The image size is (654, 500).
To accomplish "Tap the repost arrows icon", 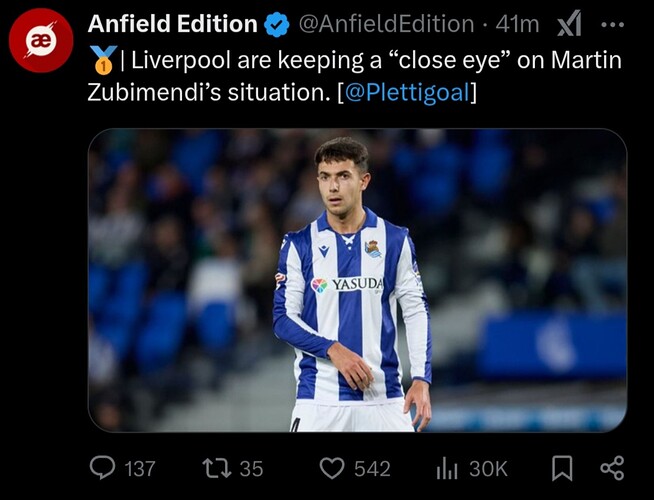I will (215, 467).
